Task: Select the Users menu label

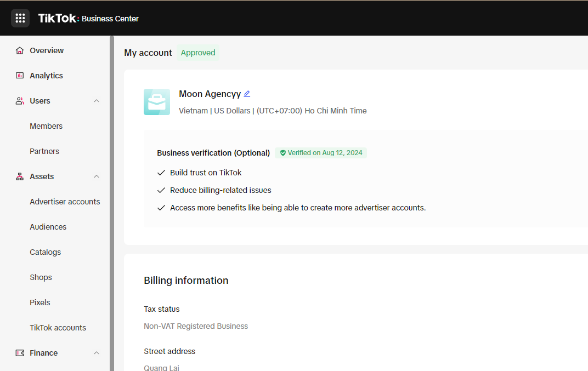Action: click(x=39, y=101)
